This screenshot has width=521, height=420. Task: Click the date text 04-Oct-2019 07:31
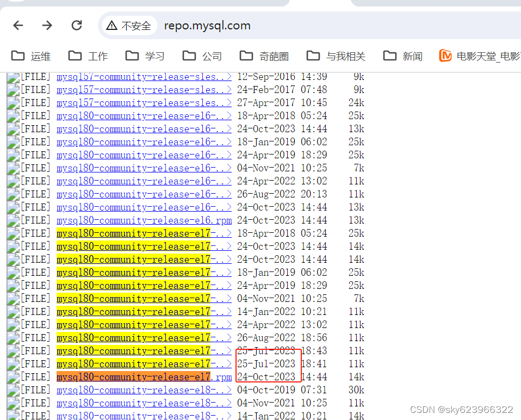tap(282, 390)
